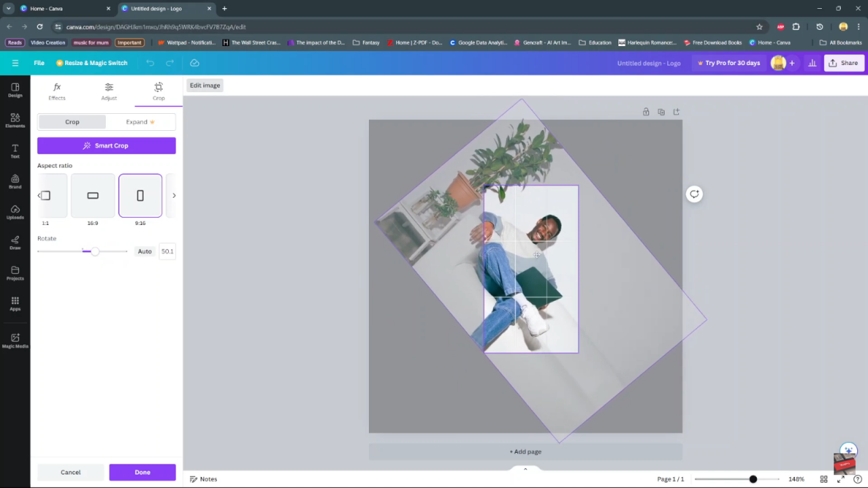Switch to the Adjust tab
Screen dimensions: 868x488
tap(108, 91)
